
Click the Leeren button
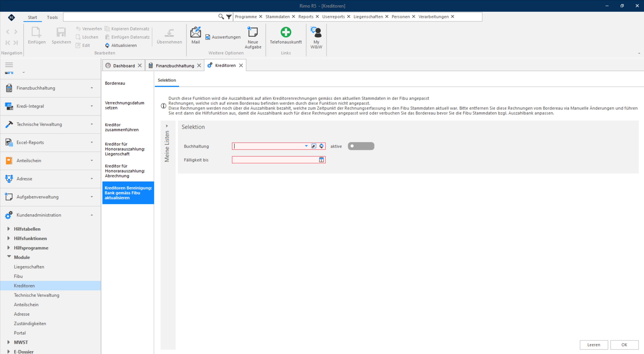(x=594, y=345)
